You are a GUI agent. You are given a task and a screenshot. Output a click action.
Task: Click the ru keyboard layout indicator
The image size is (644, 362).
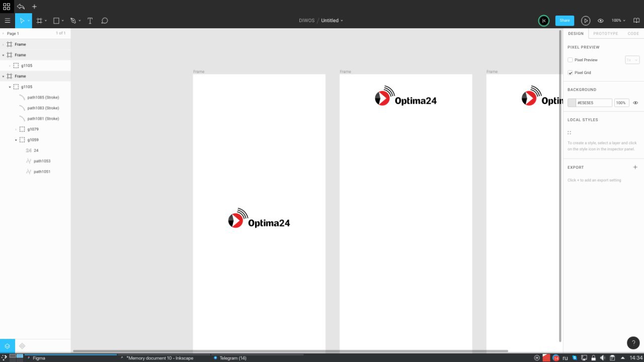[565, 358]
